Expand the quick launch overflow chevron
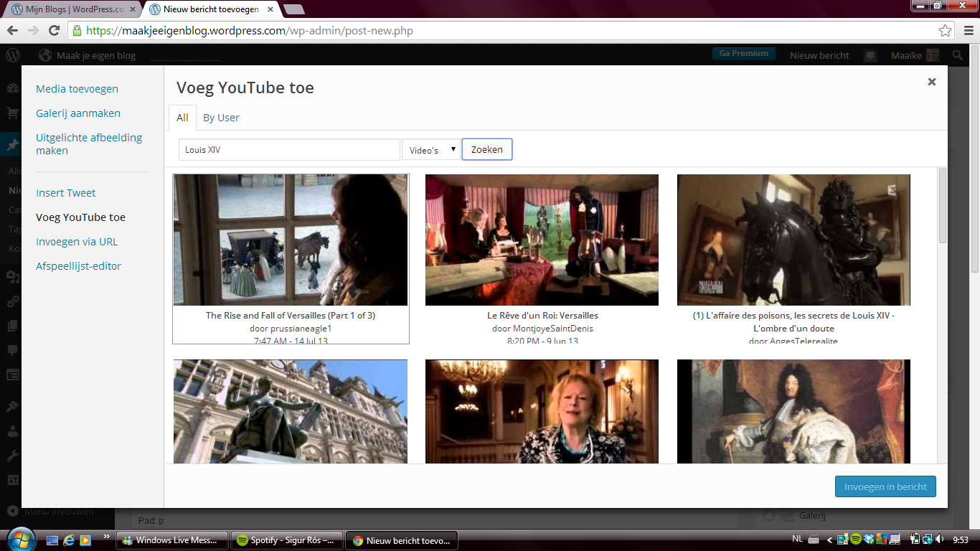Screen dimensions: 980x551 108,537
